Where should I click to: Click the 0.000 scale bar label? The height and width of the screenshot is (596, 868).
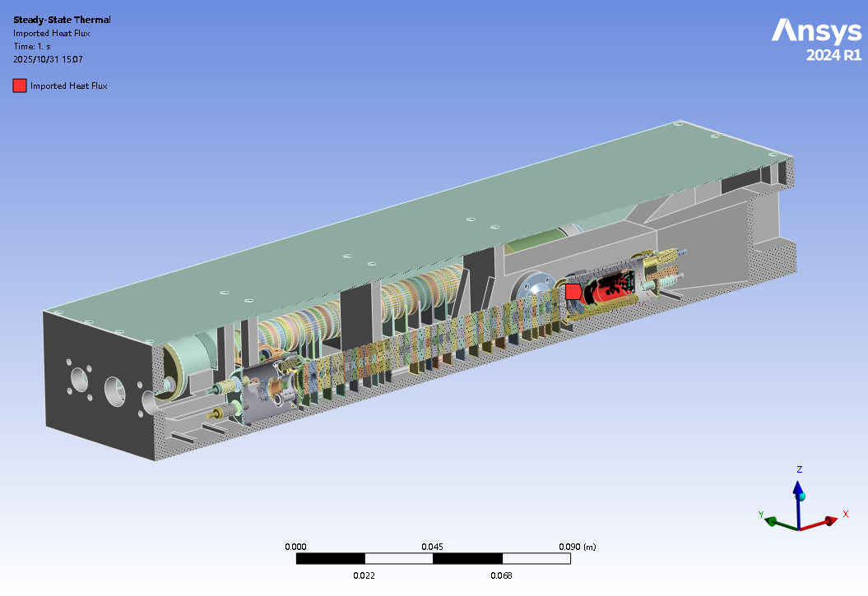coord(295,547)
